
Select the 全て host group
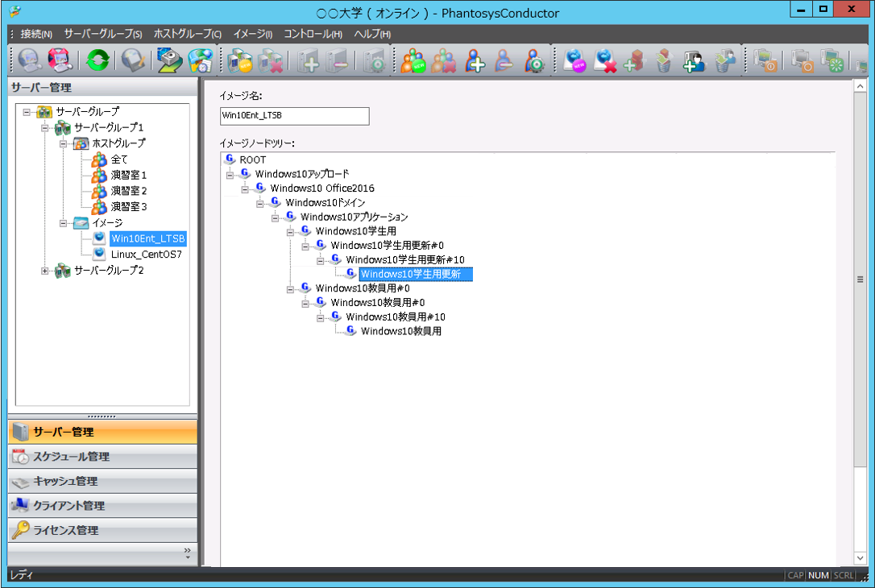[x=119, y=159]
